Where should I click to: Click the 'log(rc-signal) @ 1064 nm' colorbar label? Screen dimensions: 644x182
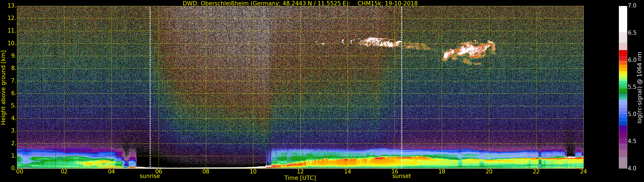639,88
